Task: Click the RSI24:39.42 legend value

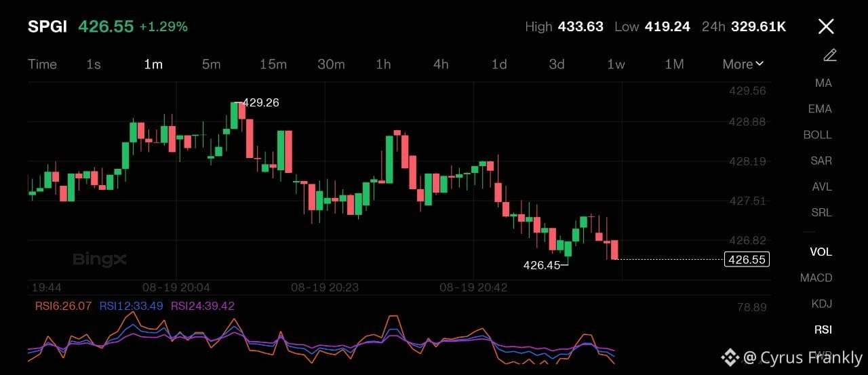Action: pyautogui.click(x=203, y=306)
